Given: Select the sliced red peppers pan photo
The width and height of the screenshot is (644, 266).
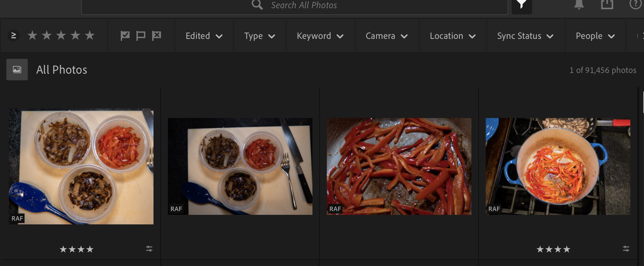Looking at the screenshot, I should (x=399, y=166).
